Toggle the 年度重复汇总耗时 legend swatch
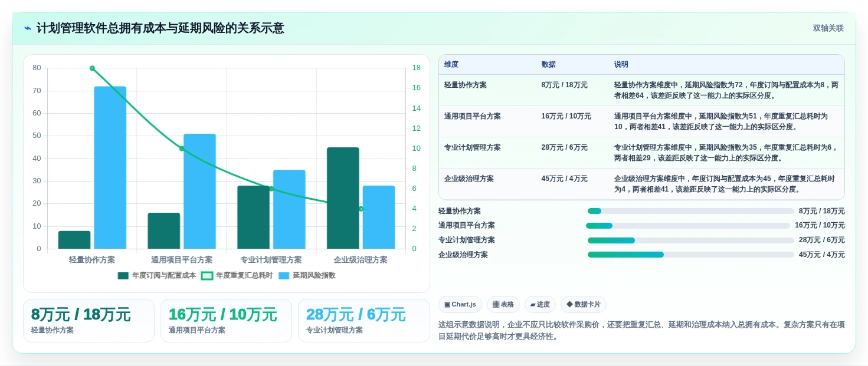The width and height of the screenshot is (868, 366). click(207, 275)
